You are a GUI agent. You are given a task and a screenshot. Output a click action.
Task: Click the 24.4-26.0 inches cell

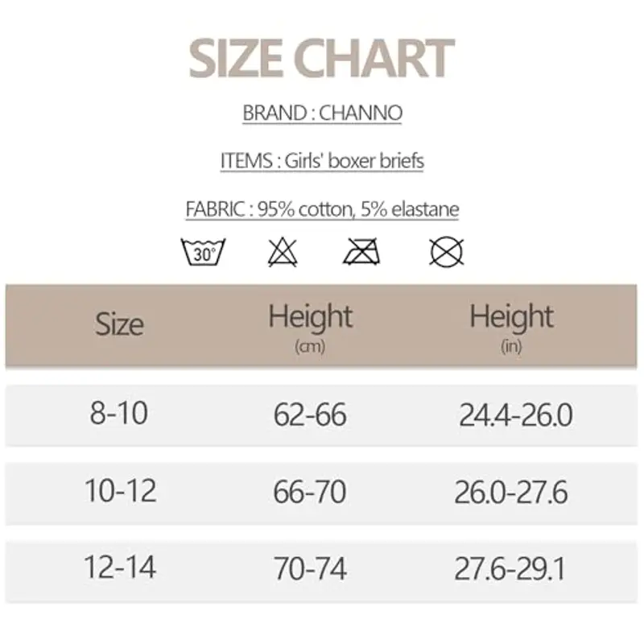515,415
